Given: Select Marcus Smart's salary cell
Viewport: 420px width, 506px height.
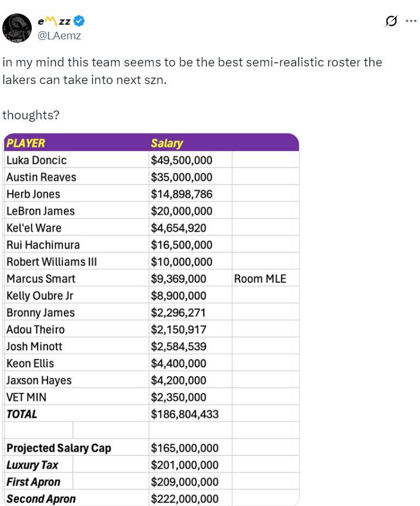Looking at the screenshot, I should pos(190,279).
